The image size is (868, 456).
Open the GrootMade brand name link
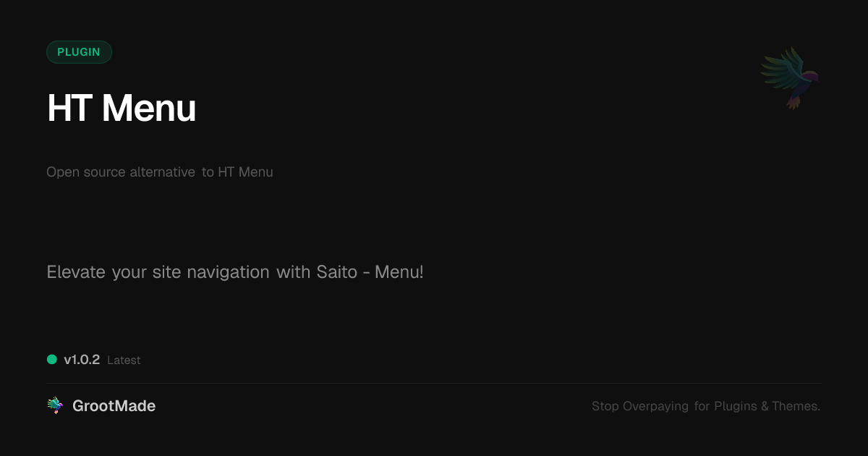tap(114, 406)
